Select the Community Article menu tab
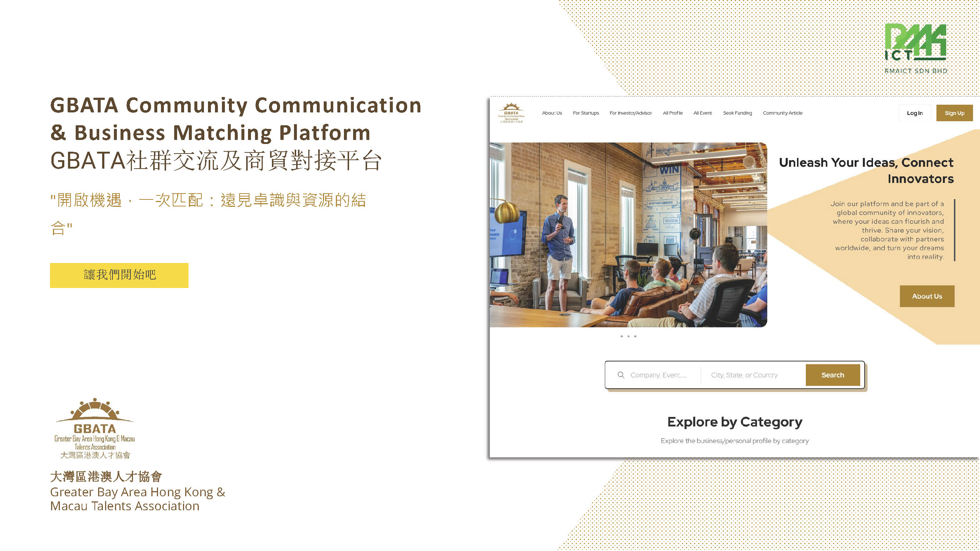 click(783, 113)
